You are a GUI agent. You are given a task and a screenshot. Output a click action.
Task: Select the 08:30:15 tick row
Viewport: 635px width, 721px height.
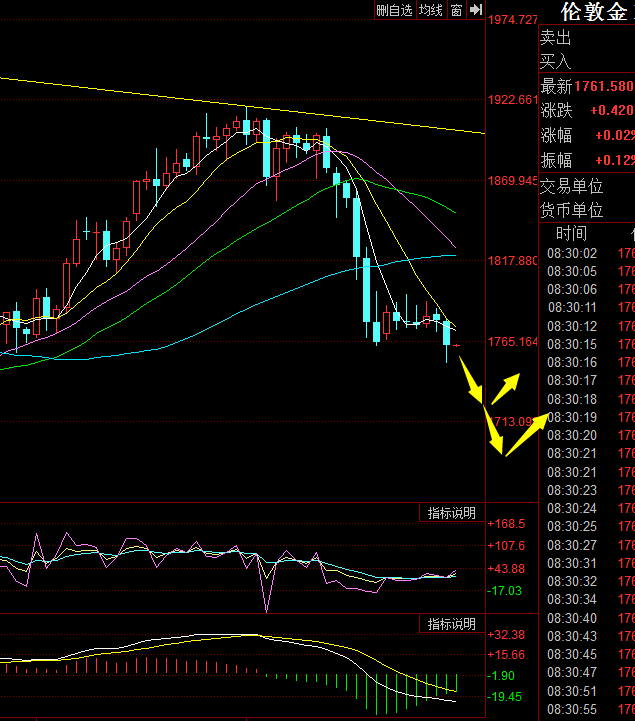pyautogui.click(x=591, y=344)
